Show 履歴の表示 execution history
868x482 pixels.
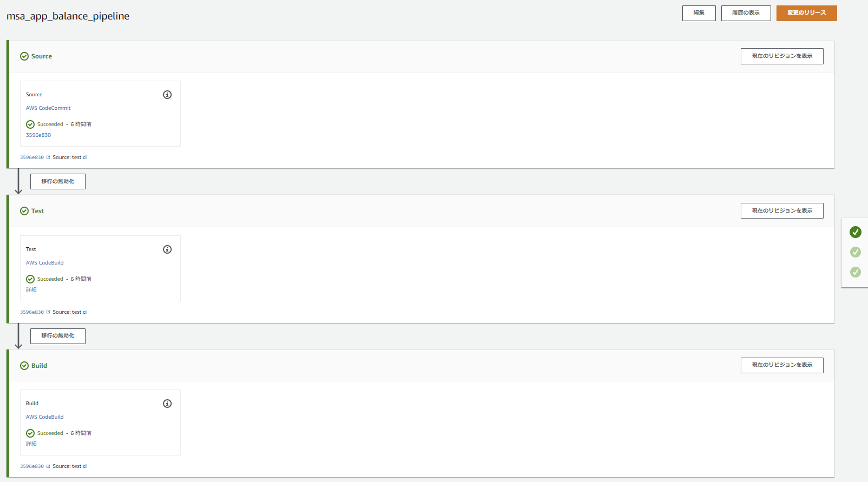tap(746, 13)
